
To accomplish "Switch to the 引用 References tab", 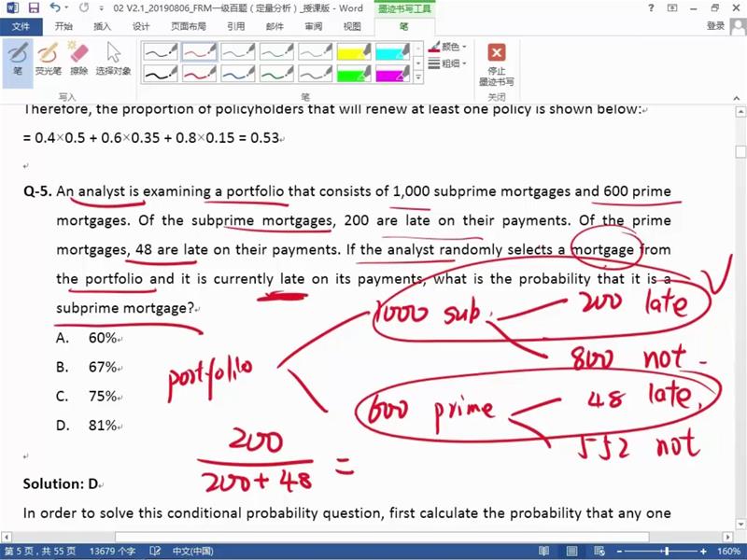I will [x=236, y=27].
